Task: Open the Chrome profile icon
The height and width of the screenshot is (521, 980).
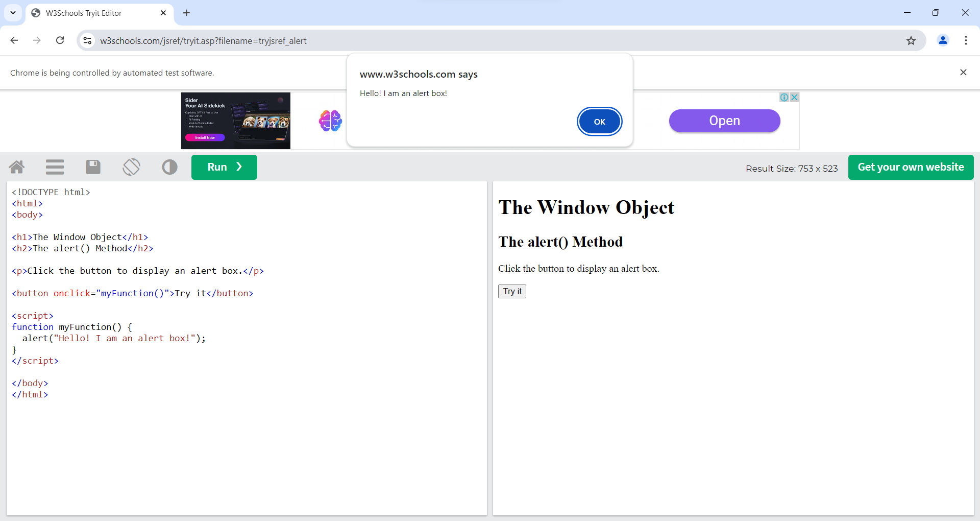Action: [x=943, y=40]
